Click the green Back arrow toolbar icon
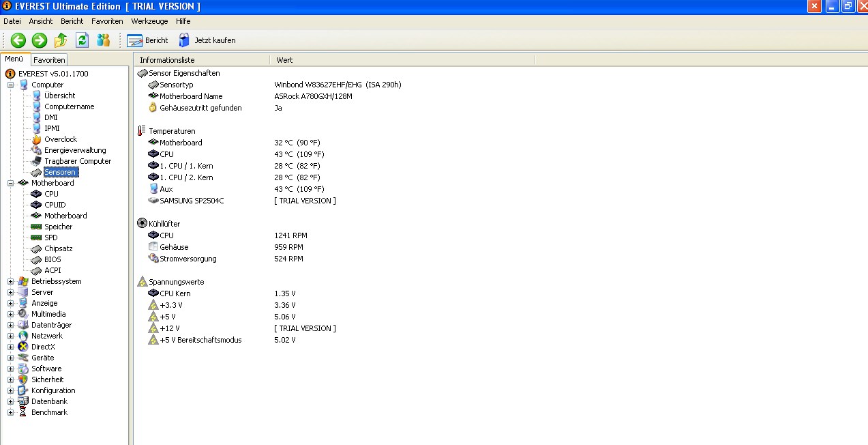The image size is (868, 445). 18,40
